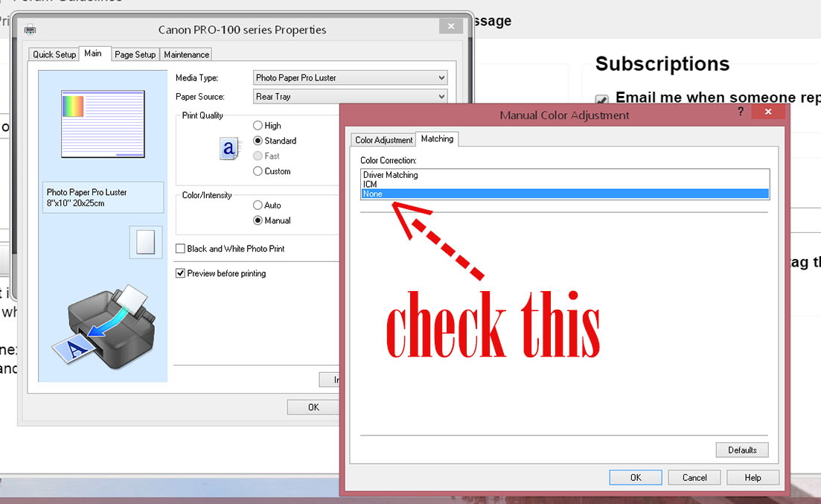
Task: Click the page layout preview thumbnail
Action: 103,124
